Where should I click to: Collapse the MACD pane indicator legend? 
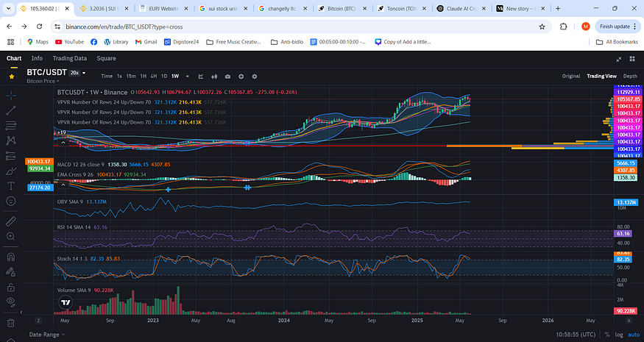63,185
